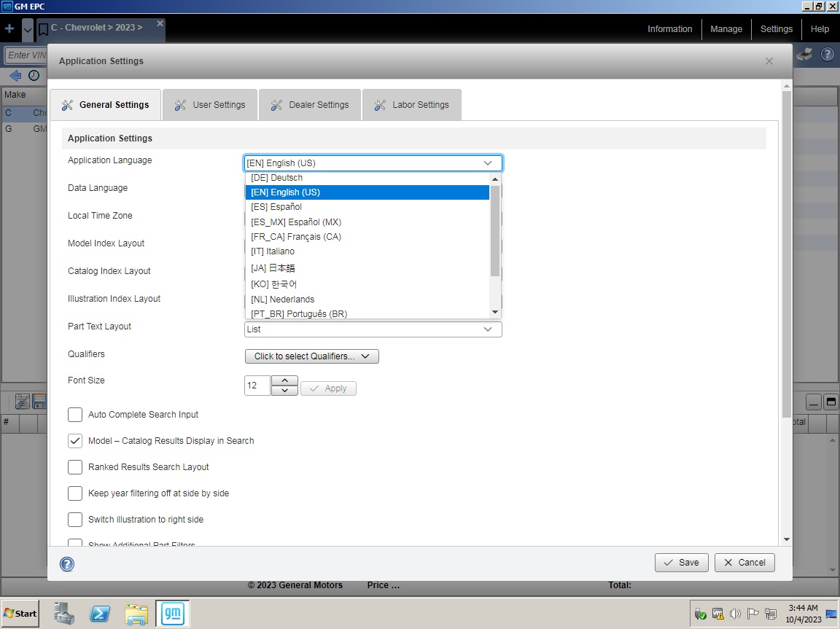Click the blue back arrow icon
840x629 pixels.
[x=15, y=76]
